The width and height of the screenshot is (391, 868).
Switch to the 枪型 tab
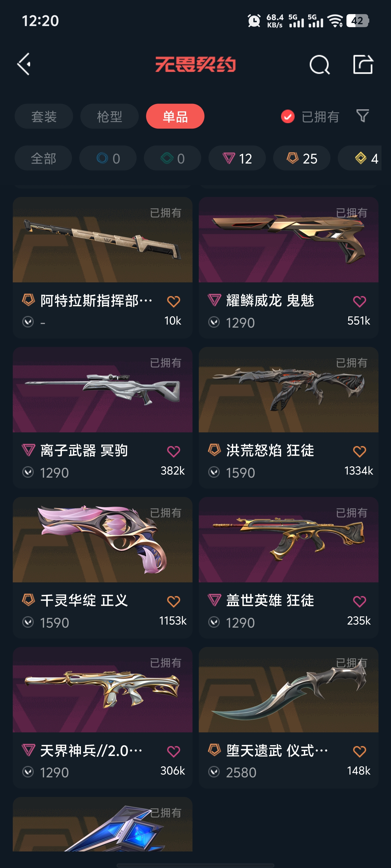pyautogui.click(x=109, y=116)
